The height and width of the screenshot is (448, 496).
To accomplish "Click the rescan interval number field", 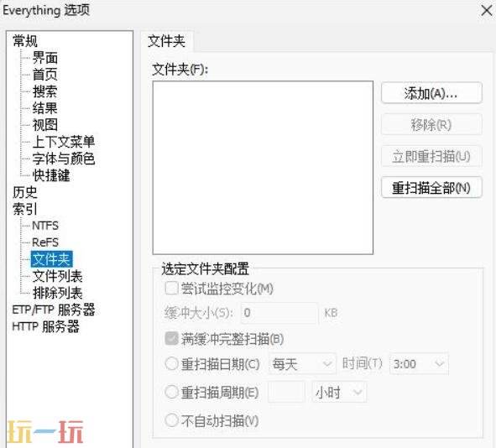I will coord(286,393).
